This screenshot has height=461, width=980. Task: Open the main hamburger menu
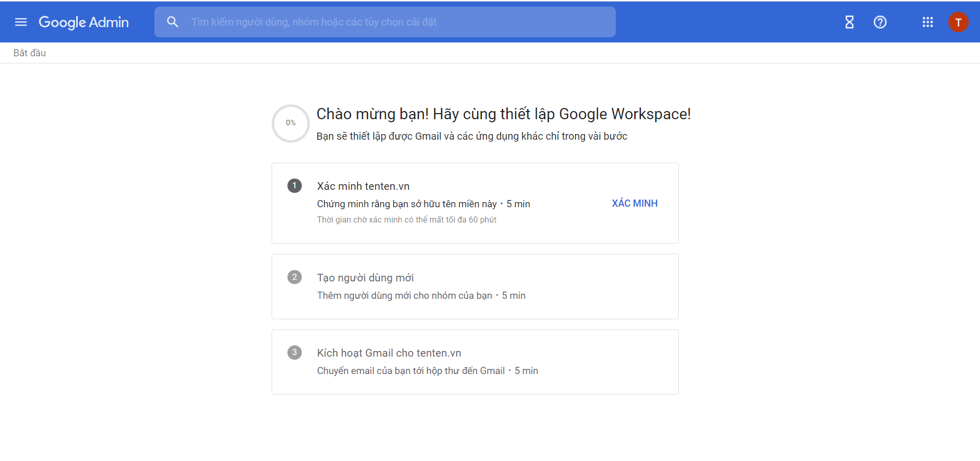pos(21,22)
